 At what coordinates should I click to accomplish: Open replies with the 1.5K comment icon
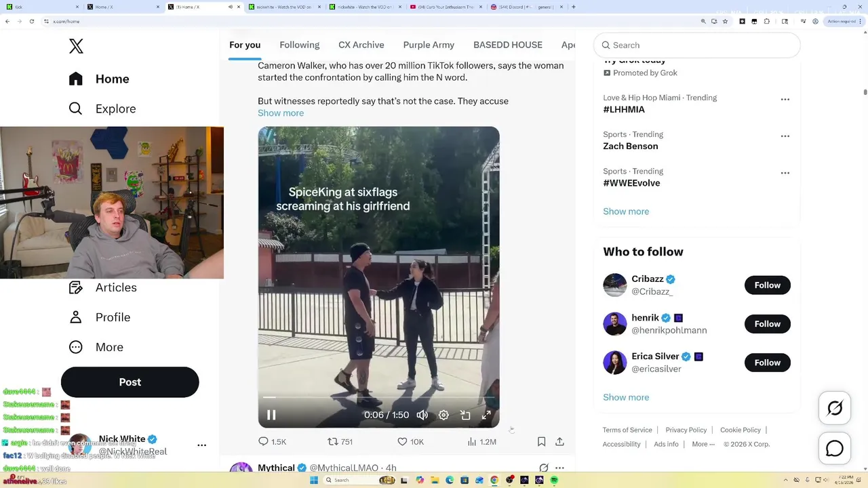pyautogui.click(x=272, y=441)
